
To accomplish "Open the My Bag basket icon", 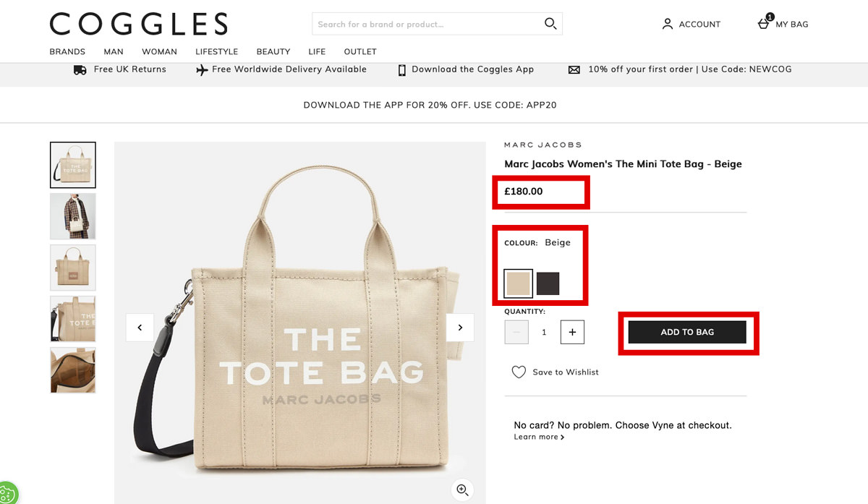I will (764, 23).
